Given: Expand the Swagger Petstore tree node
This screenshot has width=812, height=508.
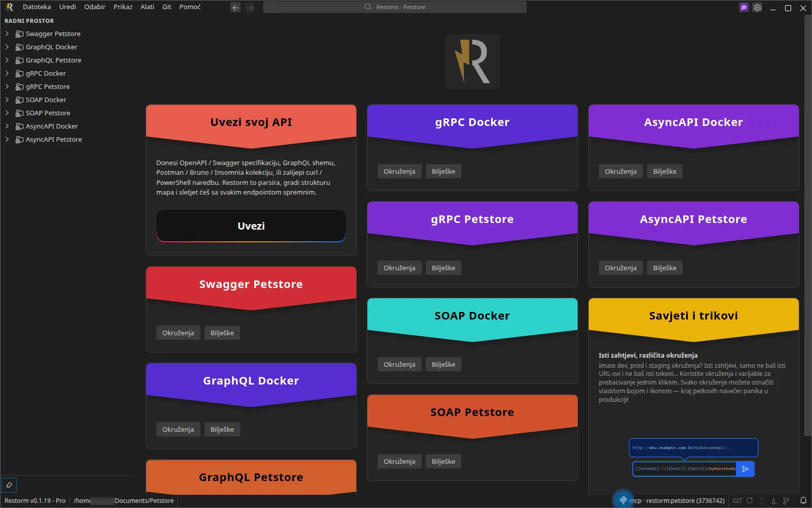Looking at the screenshot, I should tap(7, 34).
